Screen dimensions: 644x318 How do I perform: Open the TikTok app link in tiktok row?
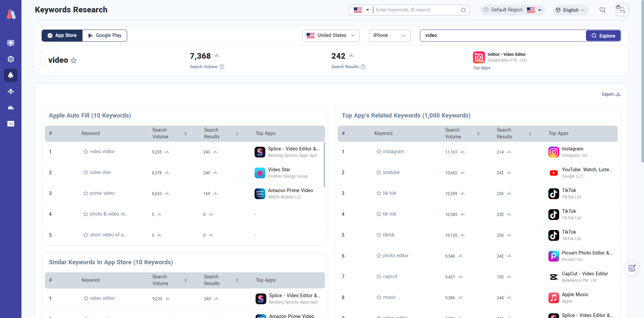coord(569,232)
